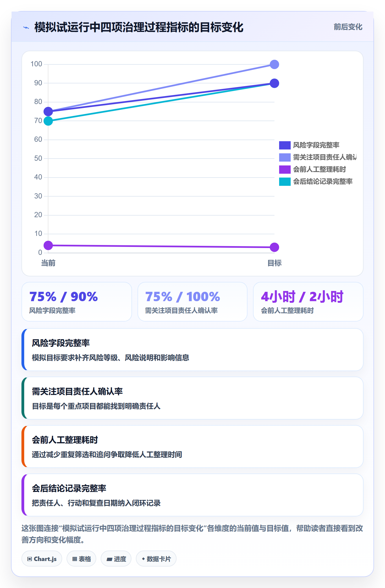
Task: Click the lightning icon beside the title
Action: click(26, 28)
